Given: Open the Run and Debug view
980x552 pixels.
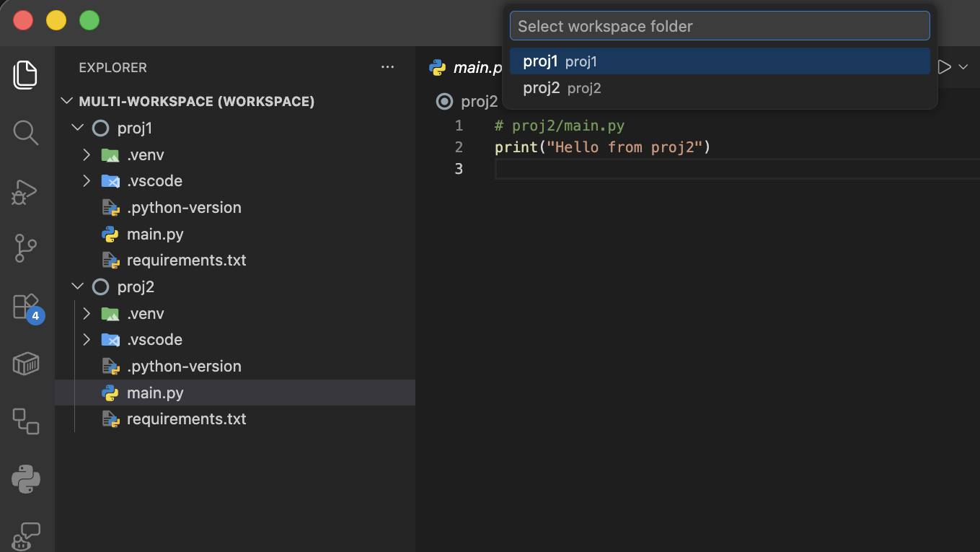Looking at the screenshot, I should pyautogui.click(x=25, y=191).
